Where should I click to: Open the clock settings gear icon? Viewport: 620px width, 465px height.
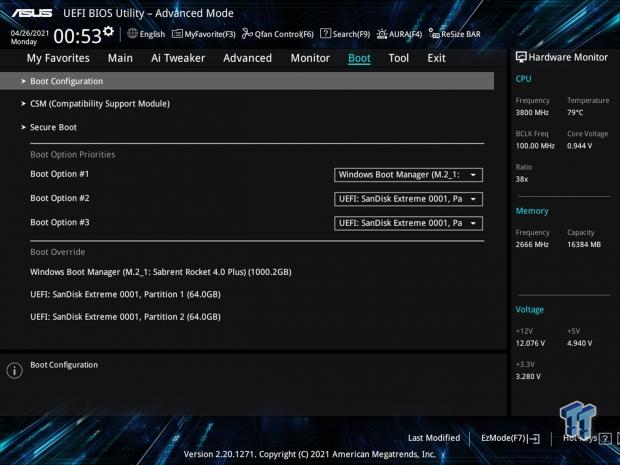(108, 31)
